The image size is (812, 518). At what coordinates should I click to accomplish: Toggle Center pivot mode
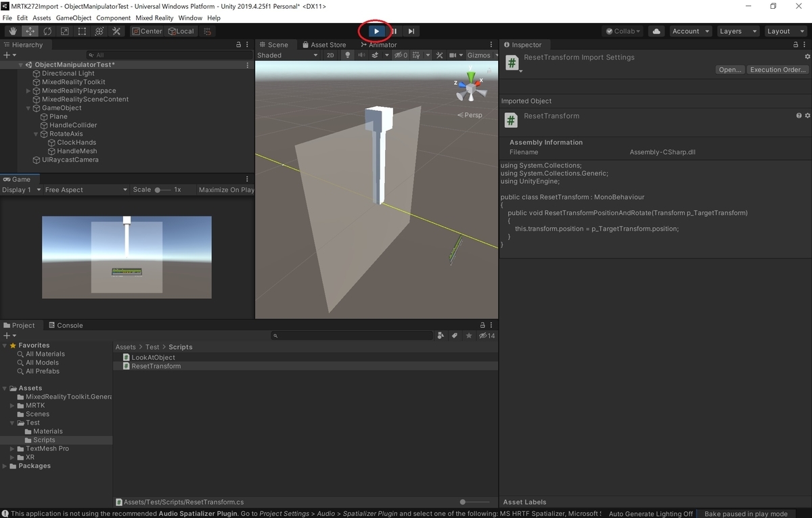(147, 31)
